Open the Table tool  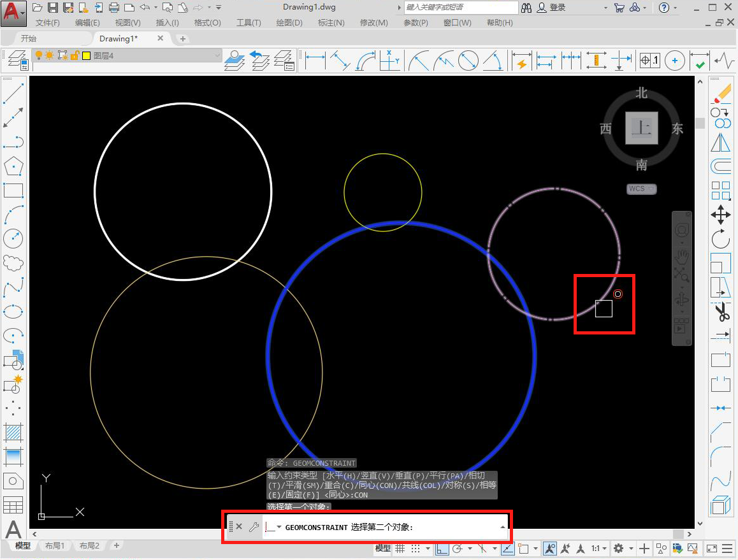click(13, 505)
